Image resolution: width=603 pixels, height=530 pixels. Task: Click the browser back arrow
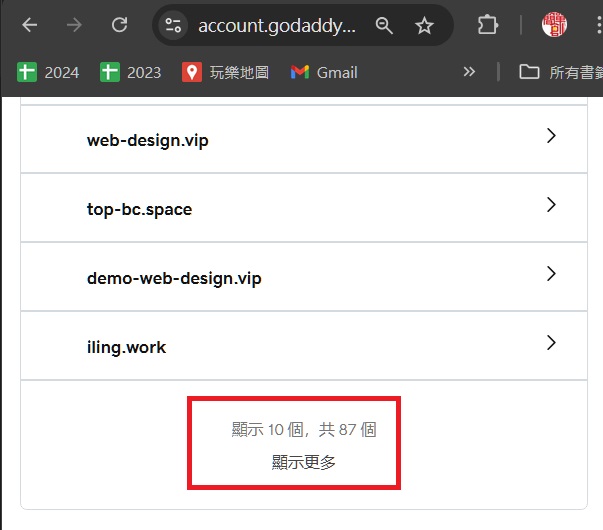click(30, 25)
